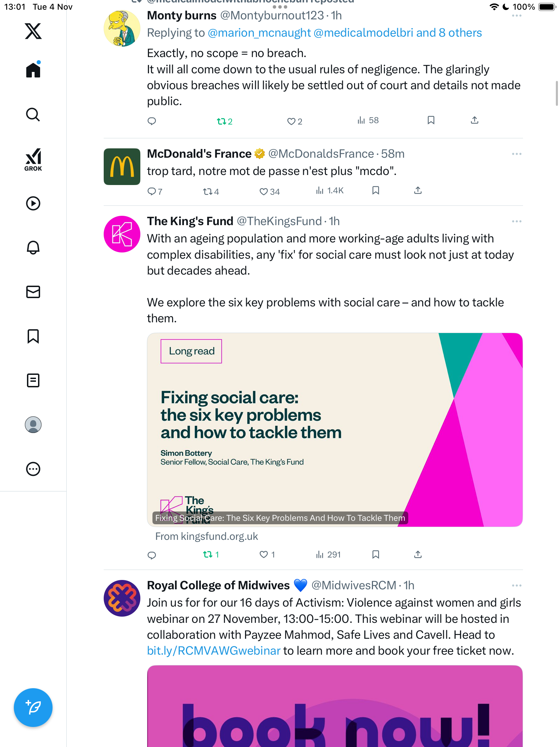560x747 pixels.
Task: Open Messages envelope in sidebar
Action: tap(33, 292)
